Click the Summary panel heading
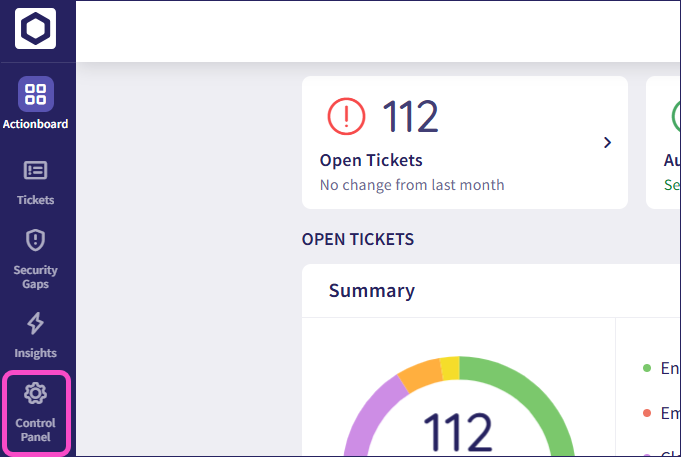This screenshot has width=681, height=457. click(372, 291)
